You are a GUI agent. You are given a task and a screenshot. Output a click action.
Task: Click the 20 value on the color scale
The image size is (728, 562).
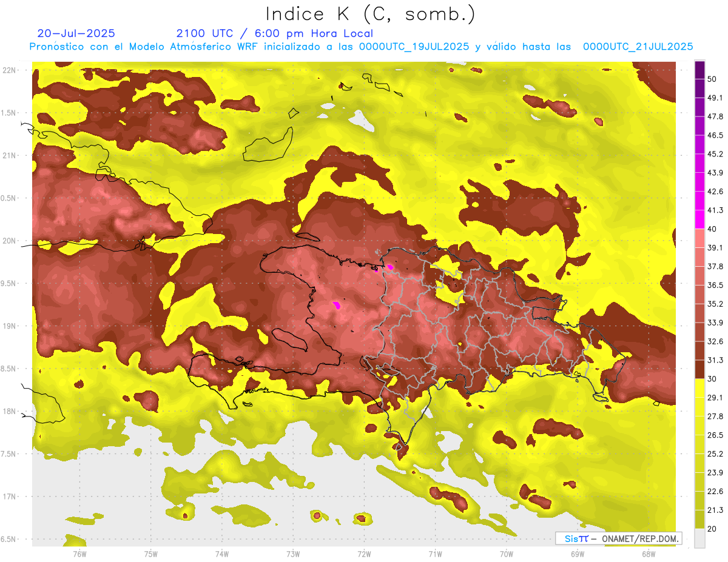(712, 529)
